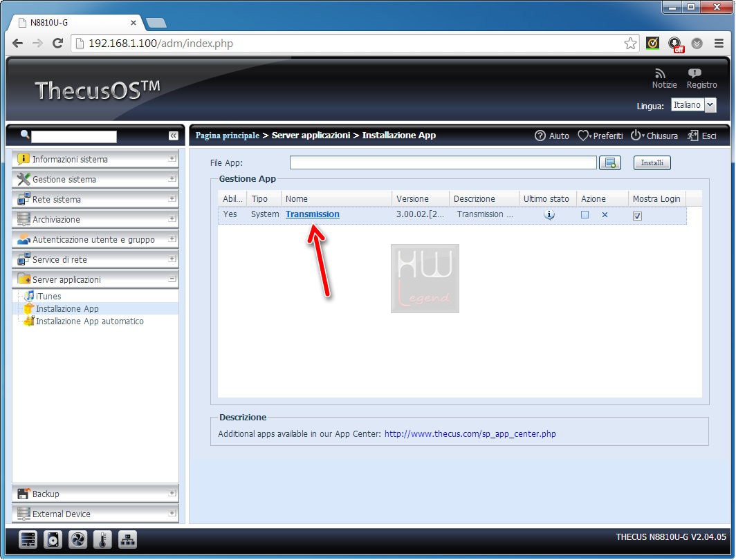
Task: Click the square Azione stop icon
Action: 585,214
